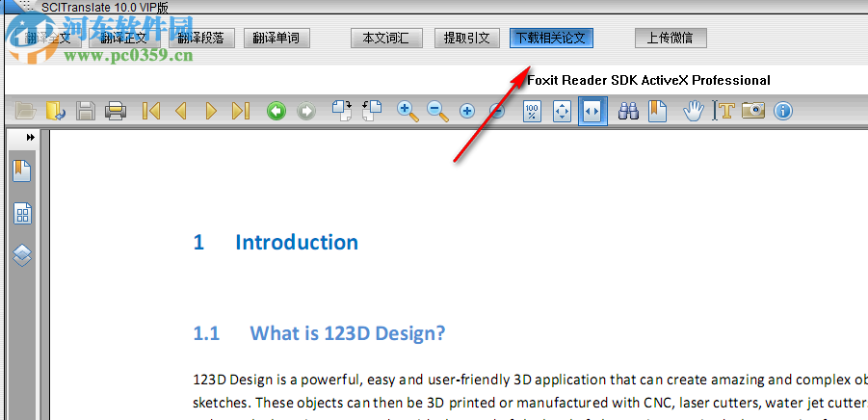Rotate pages counterclockwise

point(372,110)
